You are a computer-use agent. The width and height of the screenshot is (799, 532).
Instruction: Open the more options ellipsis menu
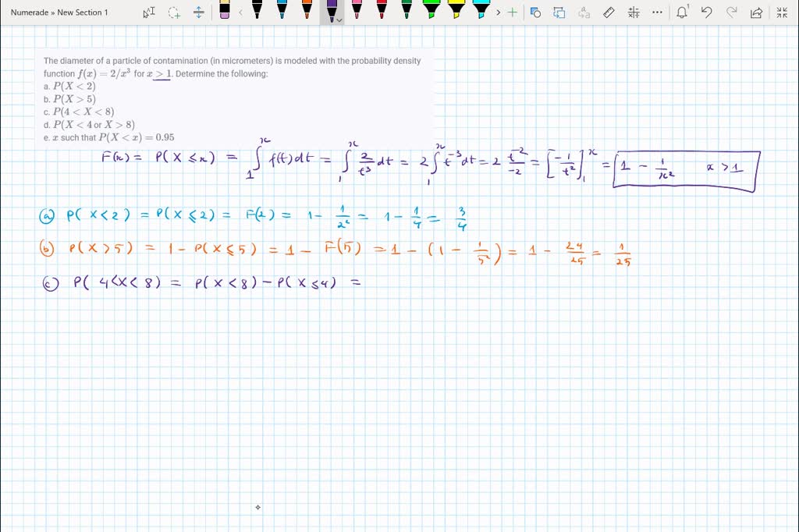(657, 12)
